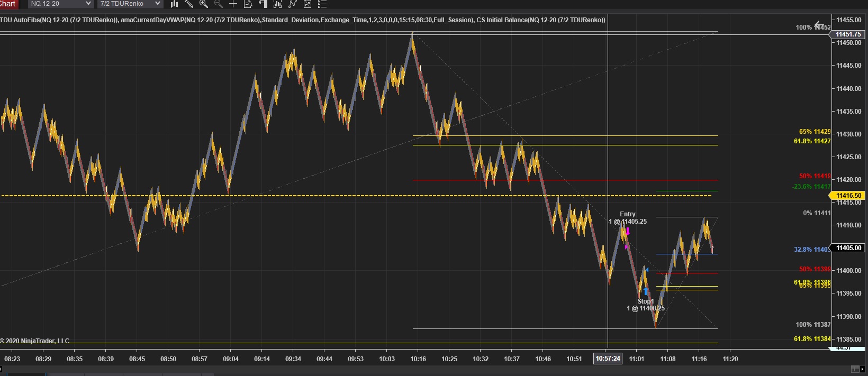Image resolution: width=868 pixels, height=376 pixels.
Task: Select the Chart tab
Action: 8,4
